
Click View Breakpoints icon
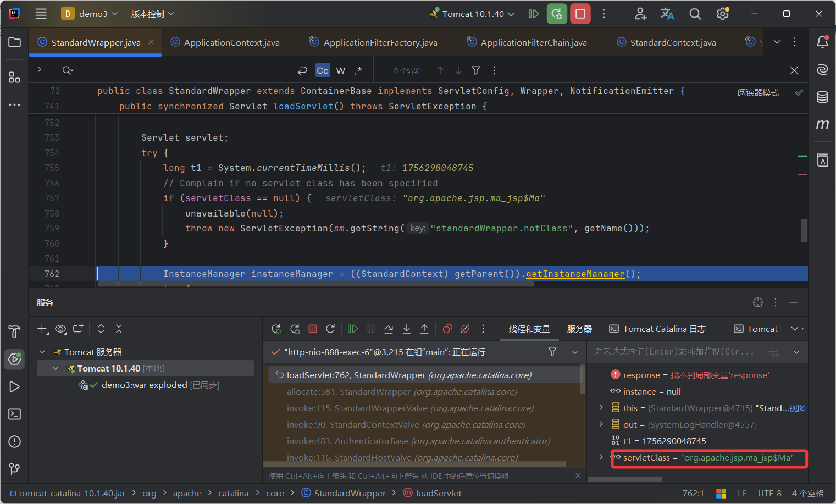tap(447, 329)
